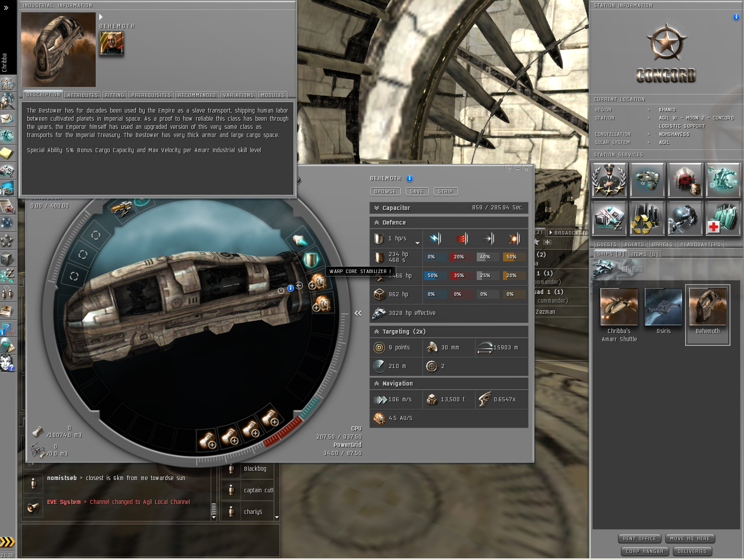Screen dimensions: 744x560
Task: Click the info icon next to Behemoth title
Action: (410, 178)
